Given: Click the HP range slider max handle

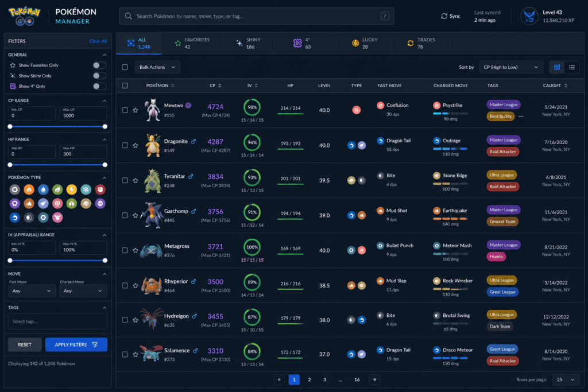Looking at the screenshot, I should pyautogui.click(x=105, y=165).
